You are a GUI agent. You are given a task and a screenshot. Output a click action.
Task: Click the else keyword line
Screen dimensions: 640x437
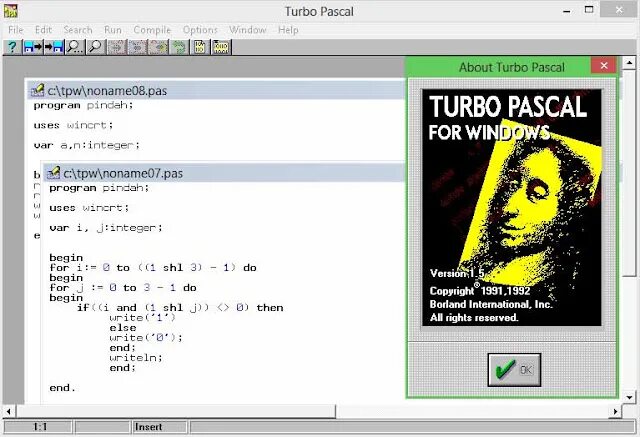click(123, 328)
